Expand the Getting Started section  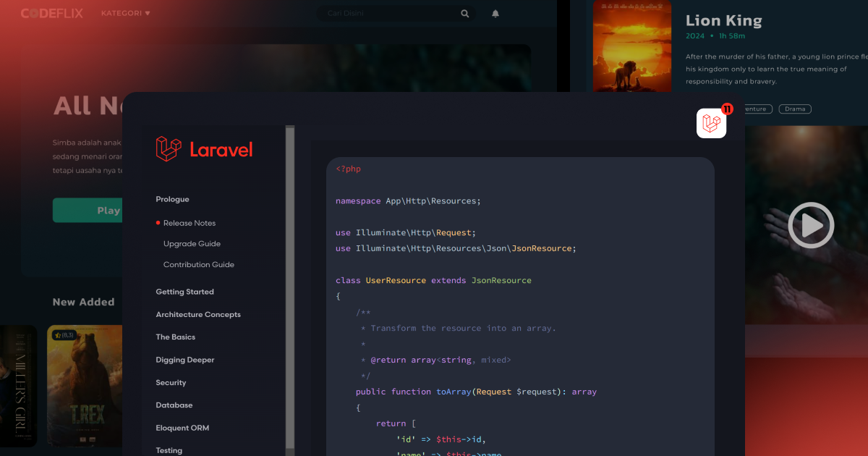point(184,292)
